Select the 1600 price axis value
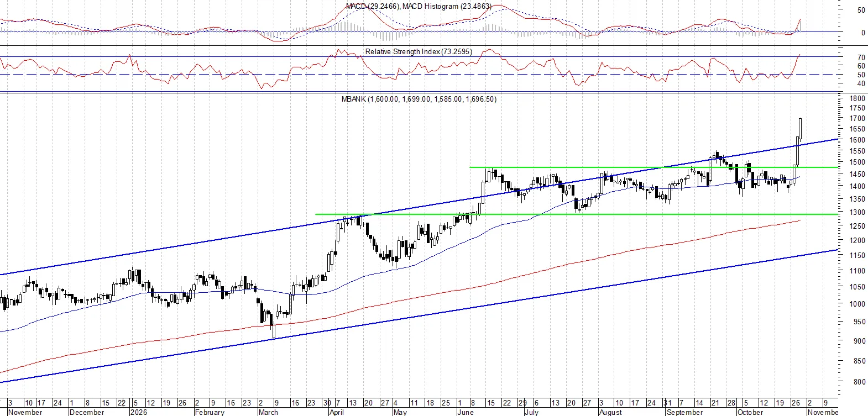Viewport: 868px width, 416px height. coord(857,140)
